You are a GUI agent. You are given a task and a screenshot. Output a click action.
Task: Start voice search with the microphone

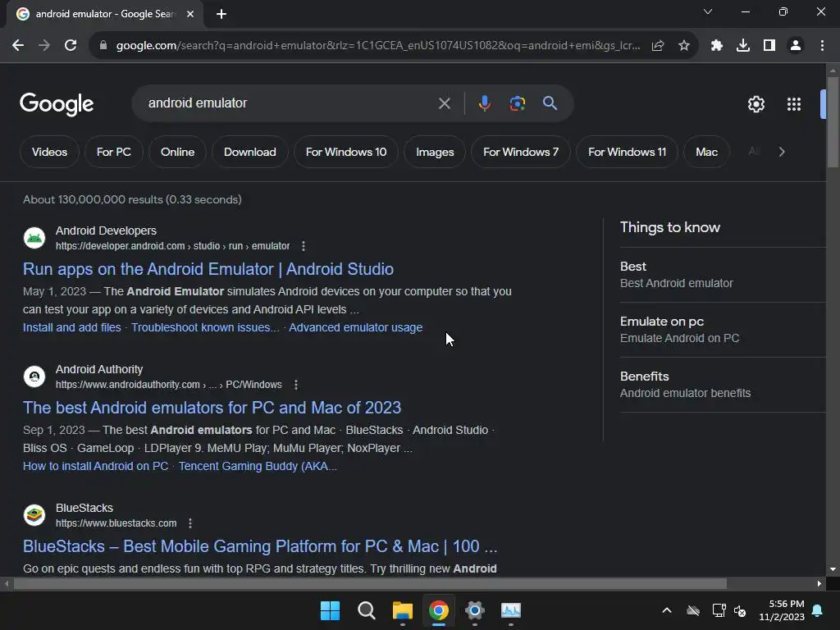click(x=484, y=103)
